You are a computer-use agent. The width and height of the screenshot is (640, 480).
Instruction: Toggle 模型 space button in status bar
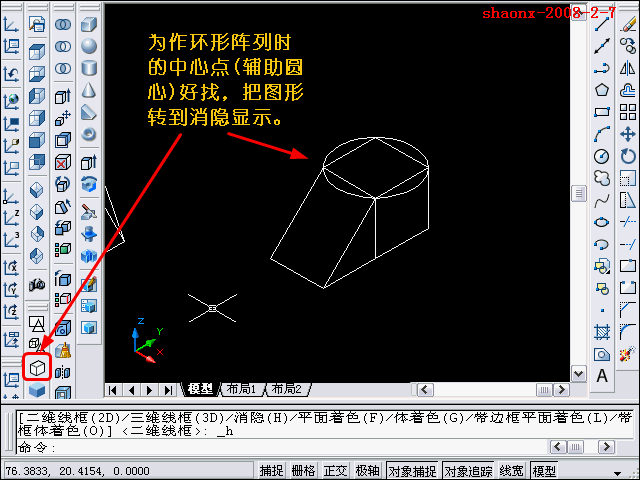coord(544,471)
